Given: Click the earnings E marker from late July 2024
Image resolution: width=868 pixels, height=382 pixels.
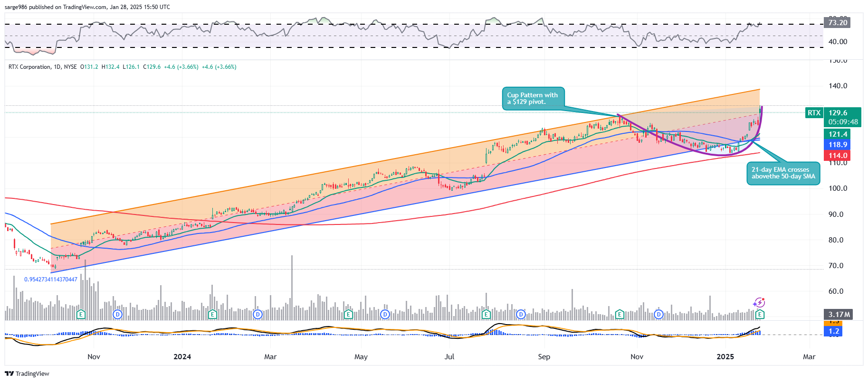Looking at the screenshot, I should (x=486, y=314).
